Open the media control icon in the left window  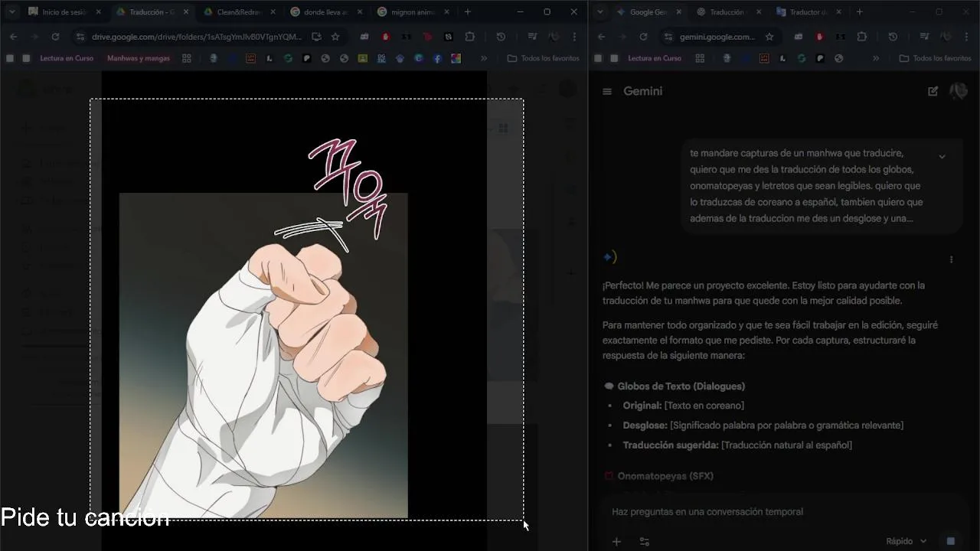pyautogui.click(x=533, y=37)
